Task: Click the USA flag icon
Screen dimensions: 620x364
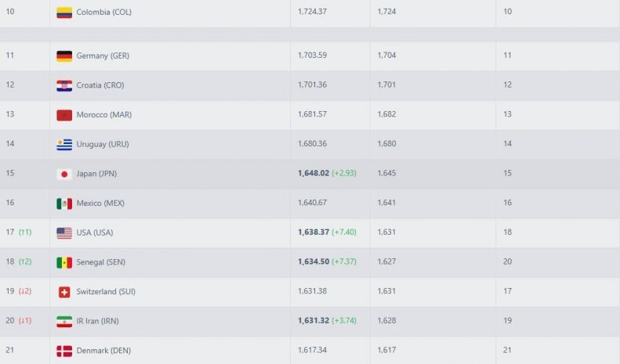Action: (x=64, y=233)
